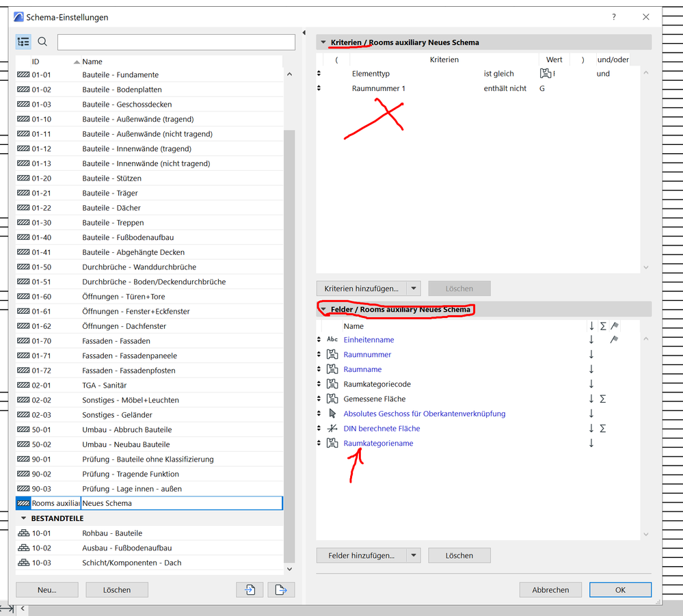Screen dimensions: 683x616
Task: Open the Kriterien hinzufügen dropdown arrow
Action: (x=414, y=288)
